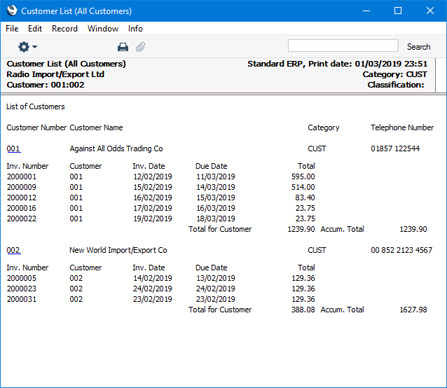Select invoice number 2000012
Image resolution: width=447 pixels, height=388 pixels.
21,198
